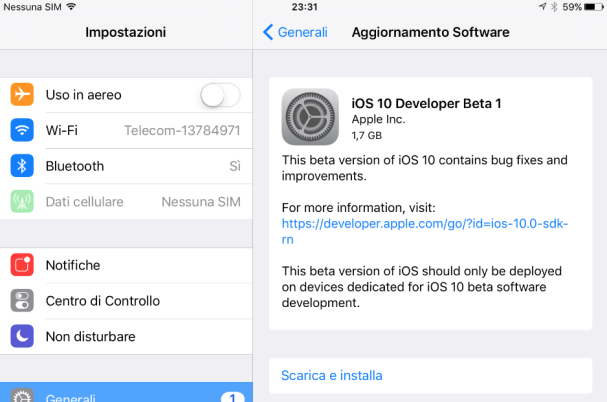
Task: Select the highlighted Generali row
Action: 126,392
